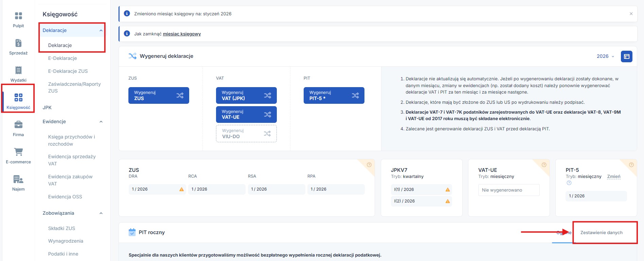This screenshot has height=261, width=644.
Task: Collapse the Zobowiązania menu group
Action: pos(101,213)
